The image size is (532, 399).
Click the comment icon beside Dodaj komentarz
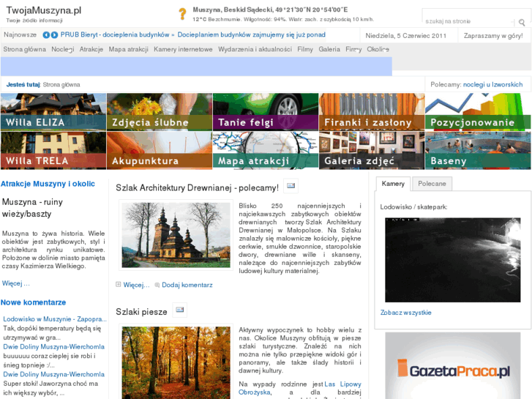(157, 285)
